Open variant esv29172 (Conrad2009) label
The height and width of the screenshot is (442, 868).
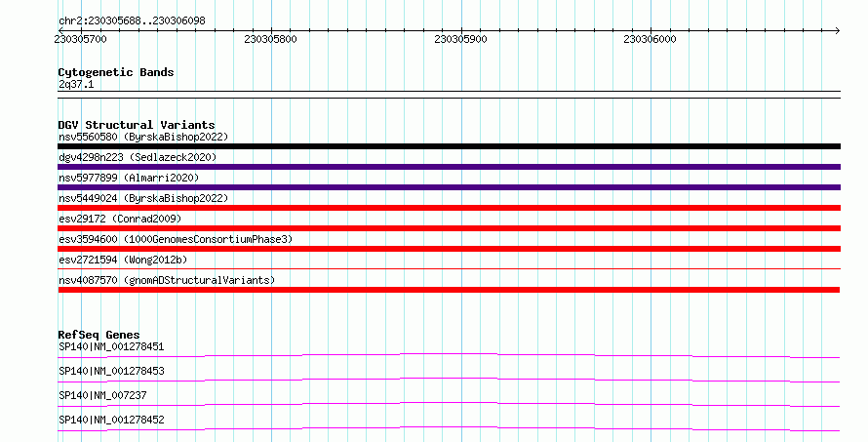[120, 219]
